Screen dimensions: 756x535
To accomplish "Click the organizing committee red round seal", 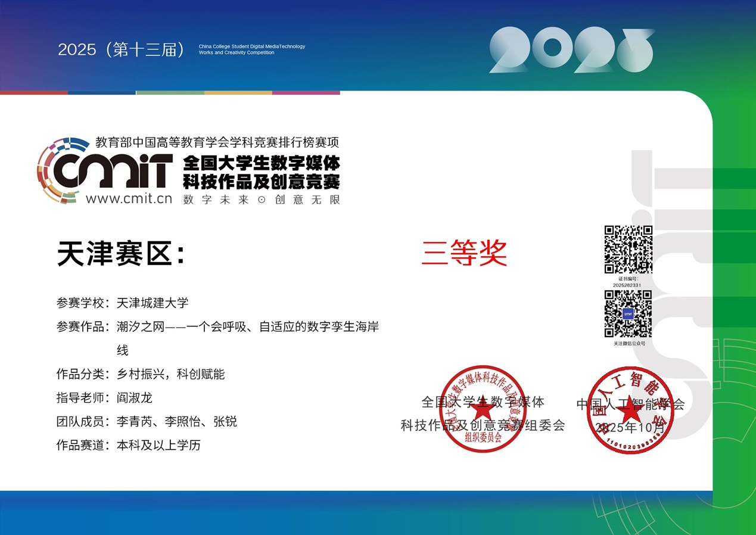I will click(482, 409).
